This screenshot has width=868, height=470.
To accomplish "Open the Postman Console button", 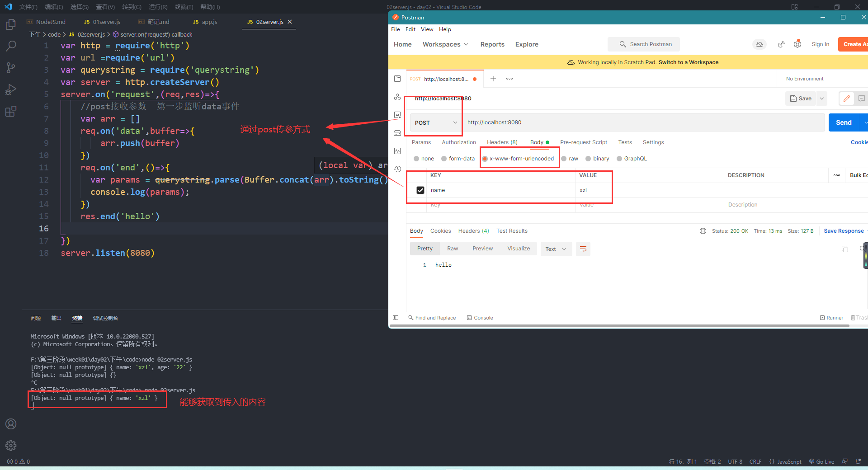I will pos(480,318).
